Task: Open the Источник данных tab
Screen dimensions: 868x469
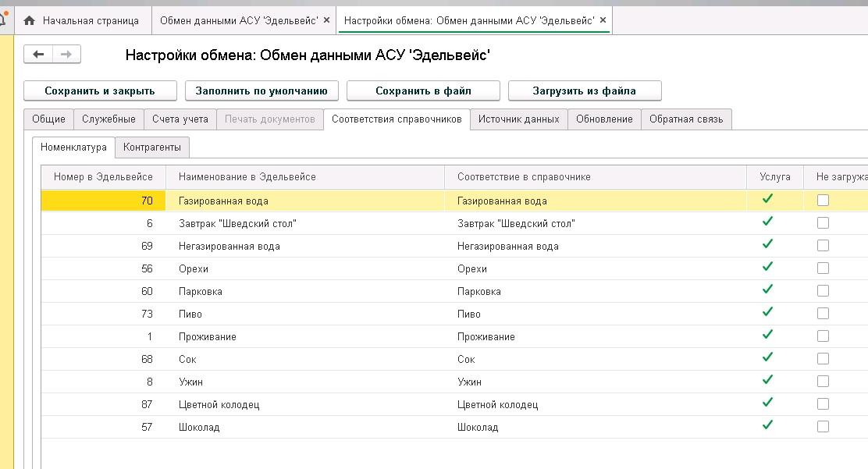Action: [x=518, y=119]
